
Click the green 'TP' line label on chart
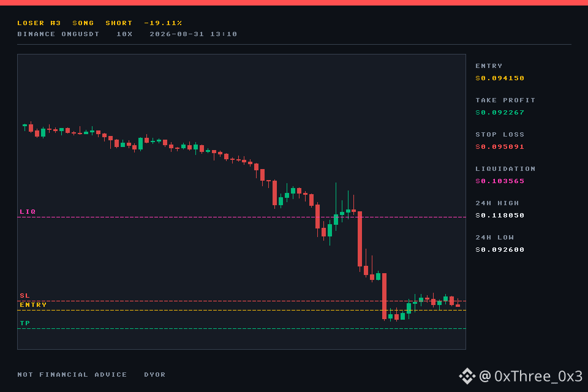click(24, 323)
